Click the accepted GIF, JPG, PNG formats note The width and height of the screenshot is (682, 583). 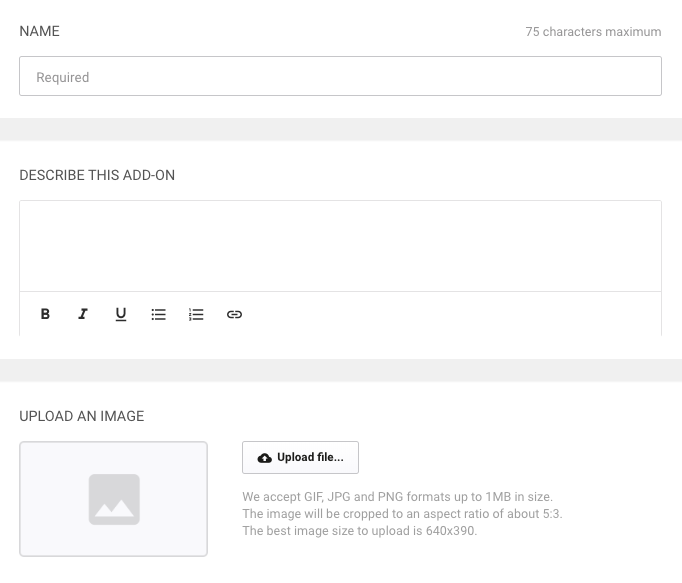397,497
